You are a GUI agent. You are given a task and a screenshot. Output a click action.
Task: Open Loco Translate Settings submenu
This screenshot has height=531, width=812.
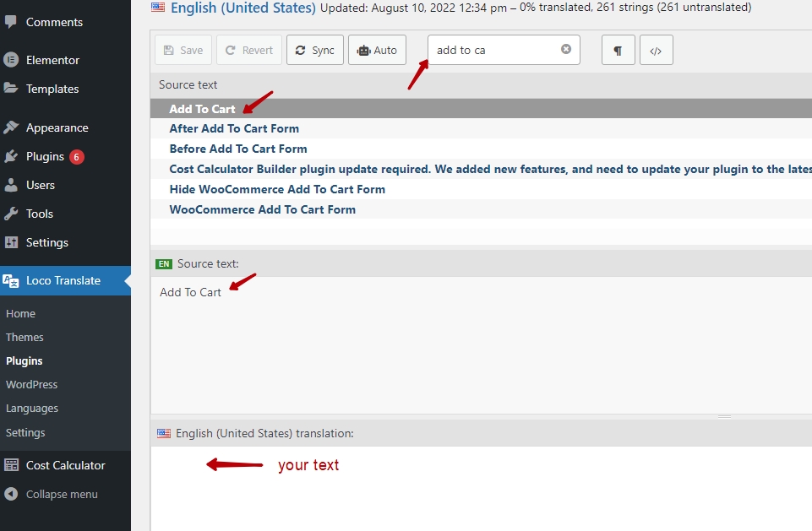point(25,432)
